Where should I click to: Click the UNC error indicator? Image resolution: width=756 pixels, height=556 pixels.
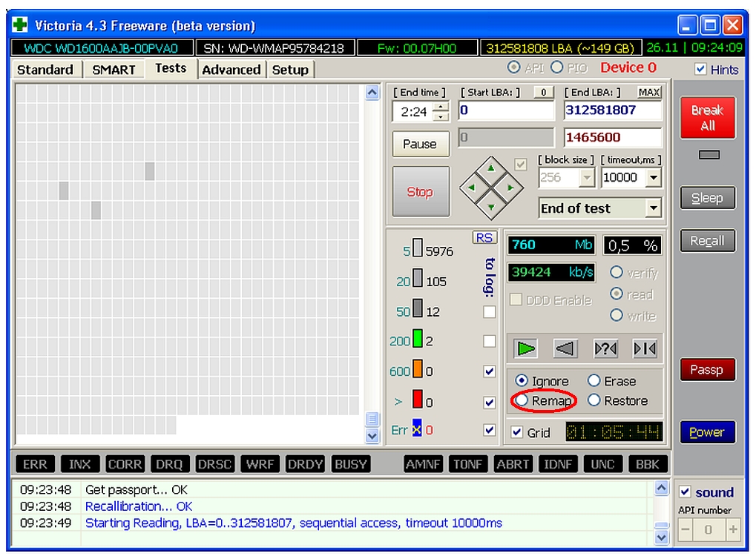pos(602,464)
